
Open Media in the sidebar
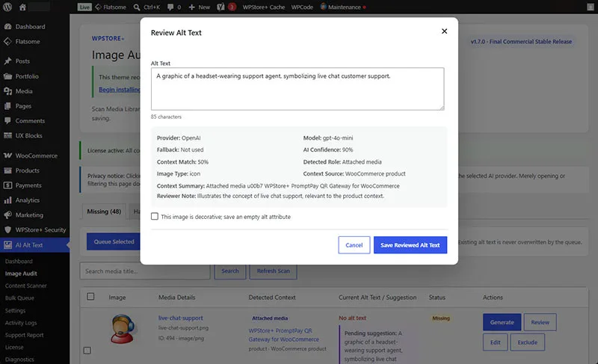(34, 91)
